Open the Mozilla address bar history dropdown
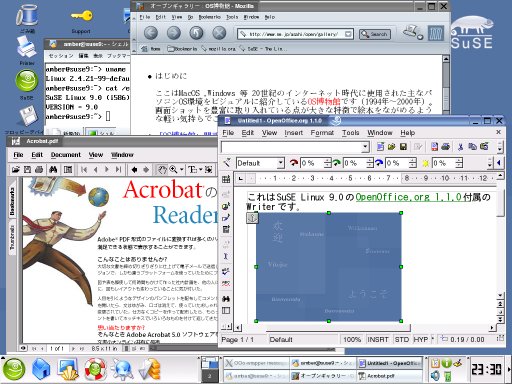The width and height of the screenshot is (512, 384). pos(348,34)
